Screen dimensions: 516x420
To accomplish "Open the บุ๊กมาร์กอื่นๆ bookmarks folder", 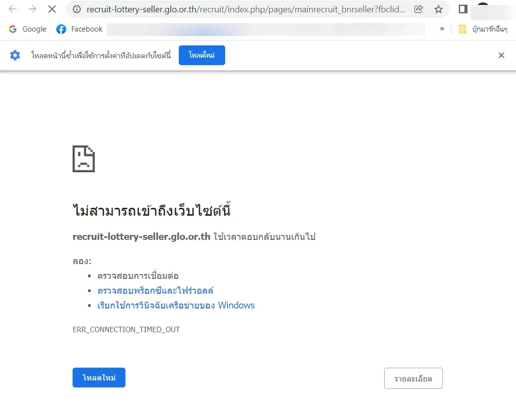I will pos(483,29).
